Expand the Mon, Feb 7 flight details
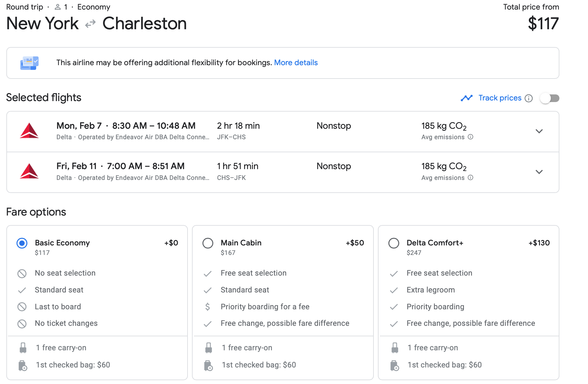The width and height of the screenshot is (588, 384). [539, 131]
